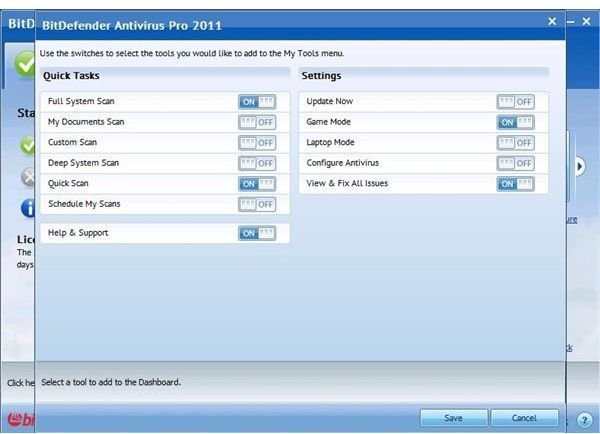
Task: Disable the Quick Scan switch
Action: tap(257, 184)
